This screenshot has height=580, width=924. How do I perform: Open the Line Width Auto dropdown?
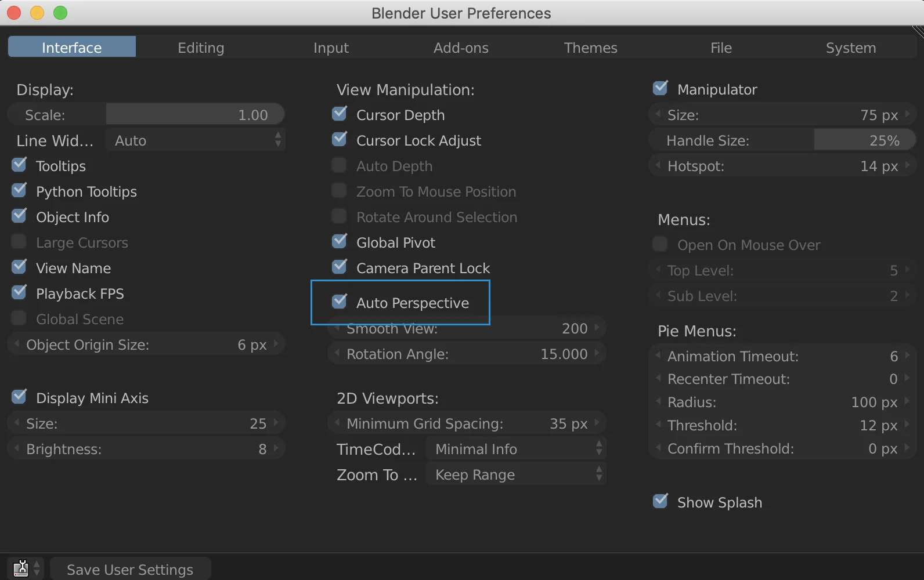point(196,140)
